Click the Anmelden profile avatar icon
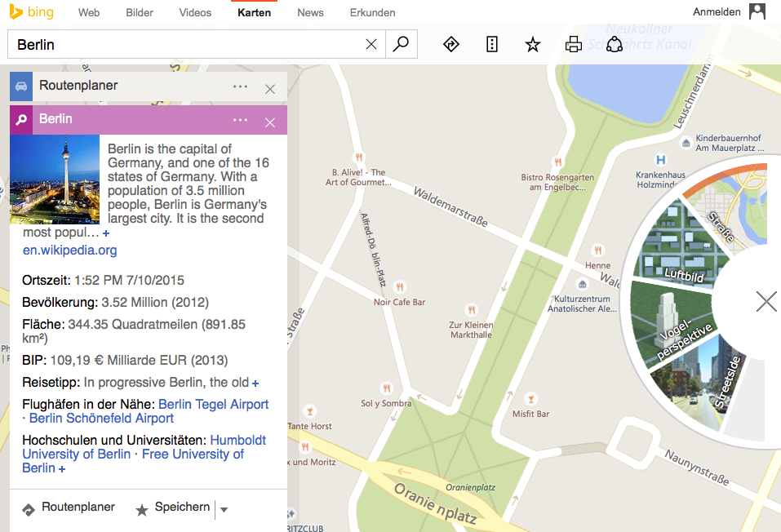The width and height of the screenshot is (781, 532). 757,11
